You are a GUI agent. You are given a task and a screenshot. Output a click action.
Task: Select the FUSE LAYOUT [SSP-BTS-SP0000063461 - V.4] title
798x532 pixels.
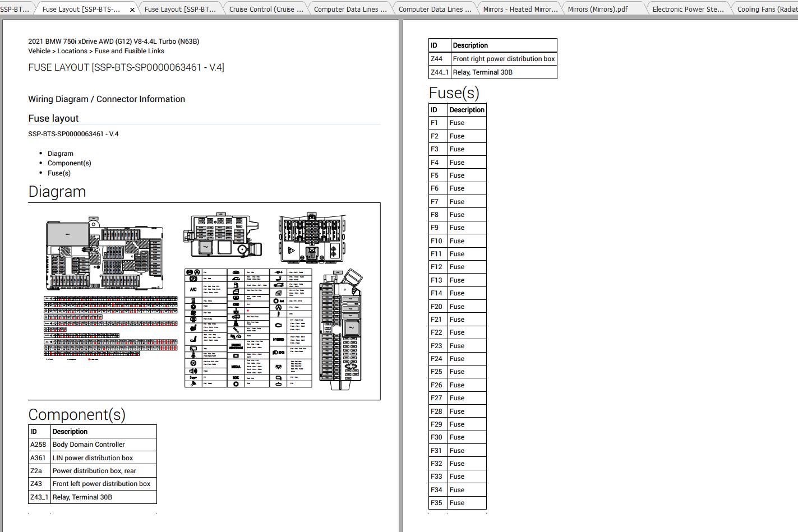[126, 67]
